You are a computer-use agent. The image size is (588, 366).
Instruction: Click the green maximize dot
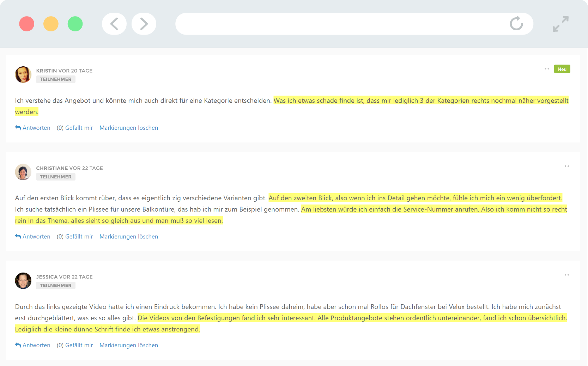point(75,24)
